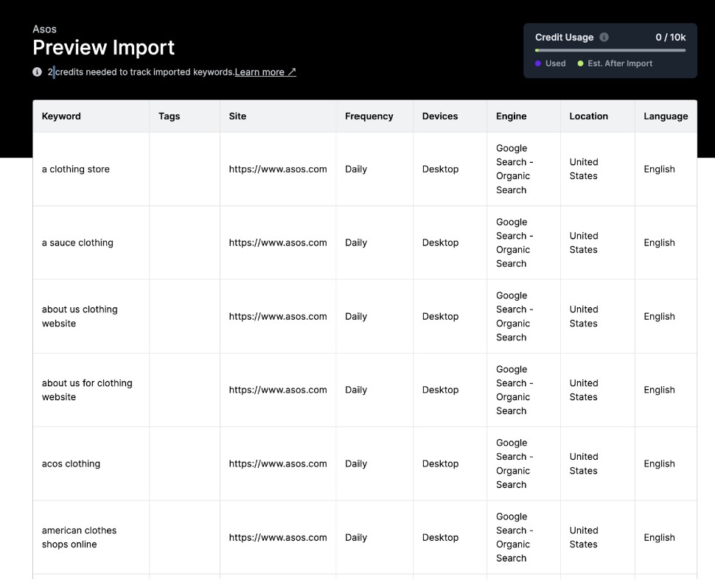
Task: Click the site URL in 'a sauce clothing' row
Action: (x=278, y=242)
